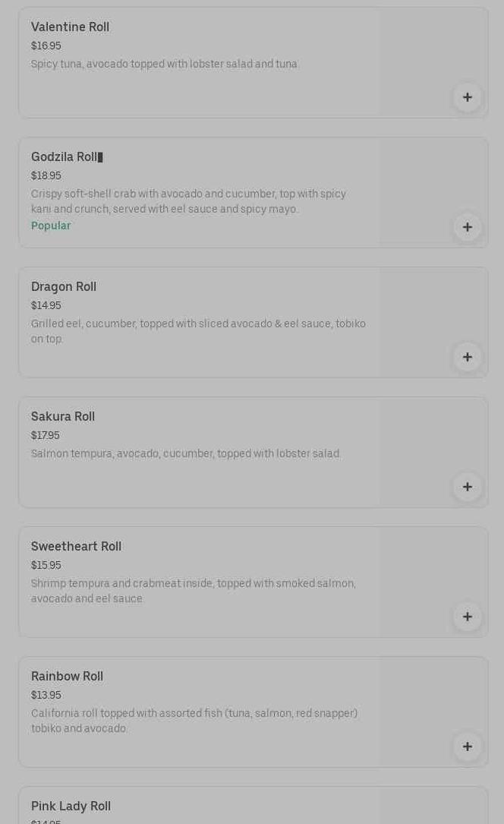Open the Godzila Roll item title

65,157
